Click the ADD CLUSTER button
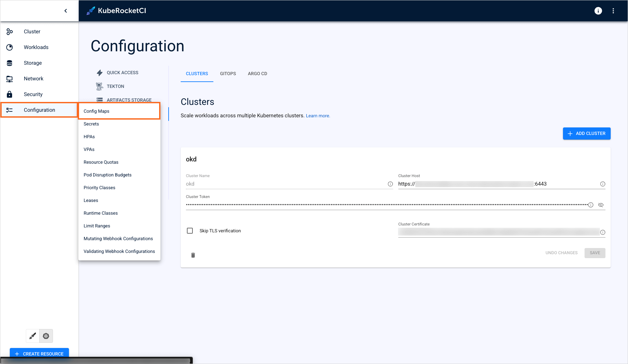Screen dimensions: 628x364 [587, 133]
